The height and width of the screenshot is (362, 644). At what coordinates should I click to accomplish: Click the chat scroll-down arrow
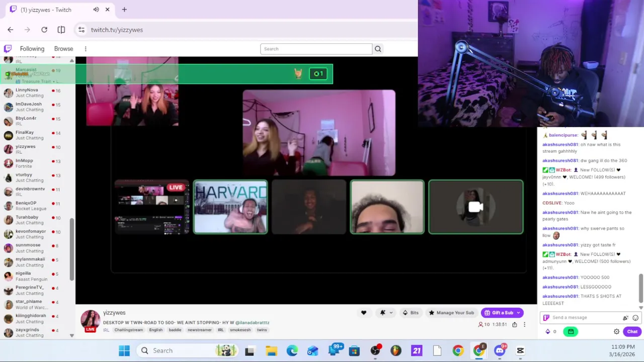click(641, 307)
